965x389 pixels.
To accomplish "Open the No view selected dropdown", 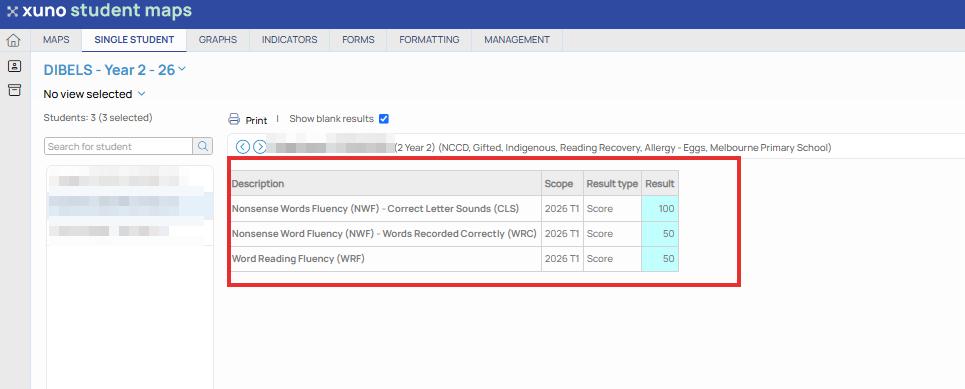I will [x=94, y=94].
